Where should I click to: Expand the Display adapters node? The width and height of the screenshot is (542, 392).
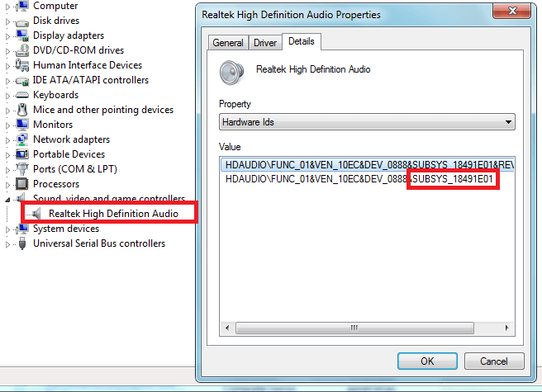[x=7, y=36]
